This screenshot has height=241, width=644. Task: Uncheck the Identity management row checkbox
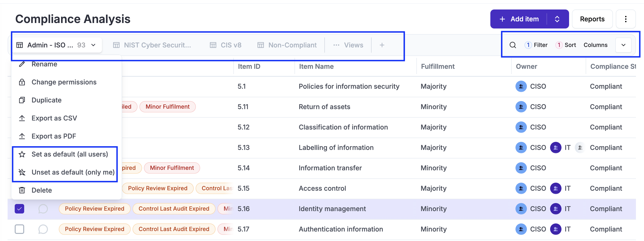pyautogui.click(x=19, y=209)
